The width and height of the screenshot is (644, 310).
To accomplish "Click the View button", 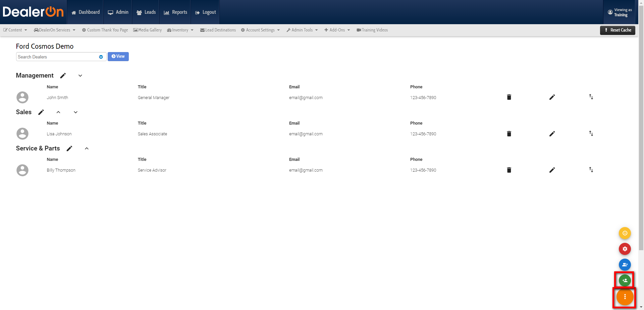I will click(118, 56).
